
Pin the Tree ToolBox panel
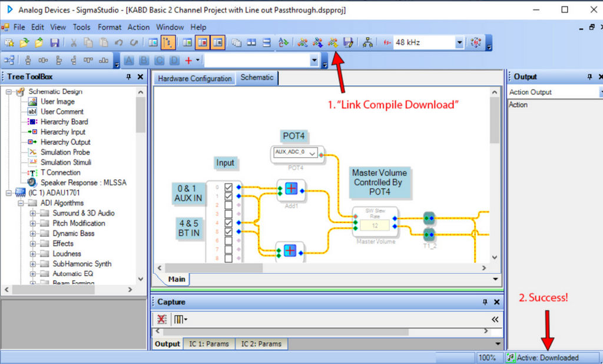pos(128,77)
